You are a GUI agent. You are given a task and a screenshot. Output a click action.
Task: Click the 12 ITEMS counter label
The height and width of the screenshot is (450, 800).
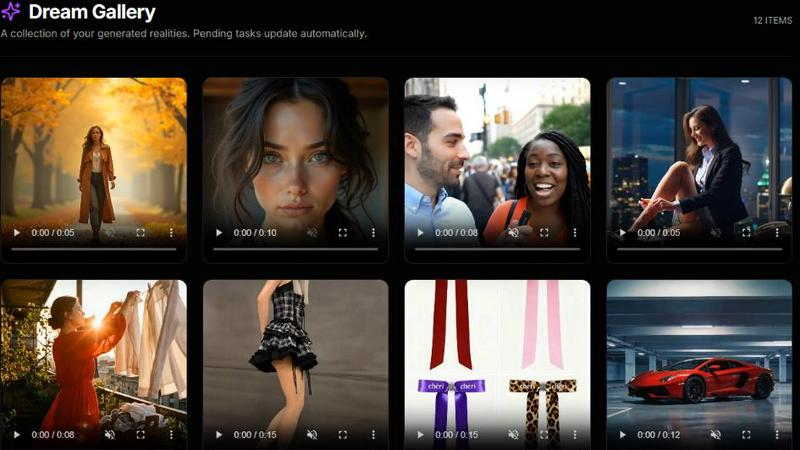point(772,20)
